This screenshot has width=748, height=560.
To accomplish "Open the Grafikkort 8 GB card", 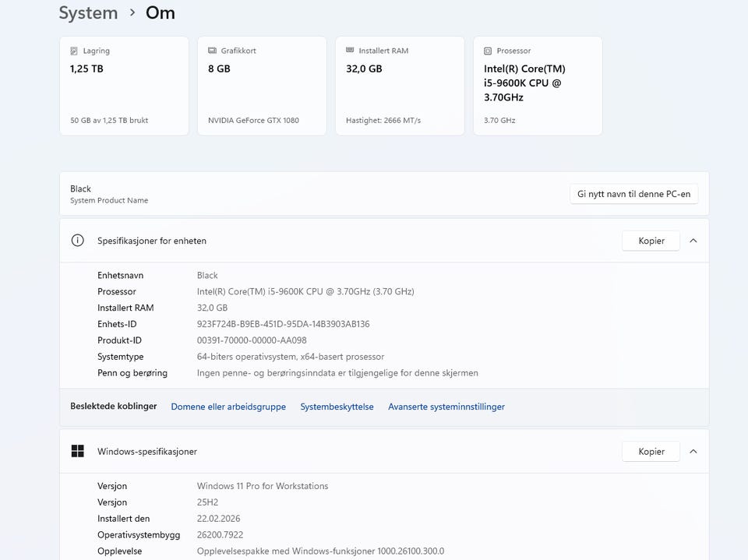I will [262, 86].
